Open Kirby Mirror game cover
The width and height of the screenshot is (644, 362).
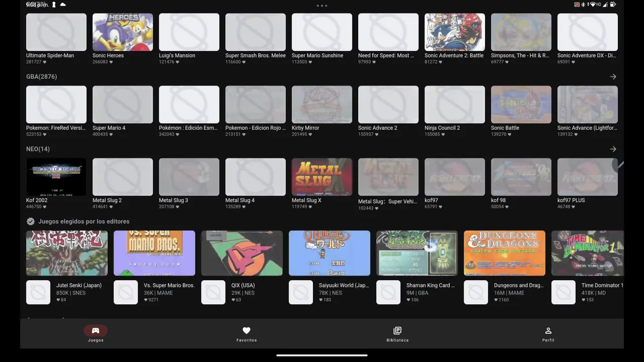click(322, 105)
